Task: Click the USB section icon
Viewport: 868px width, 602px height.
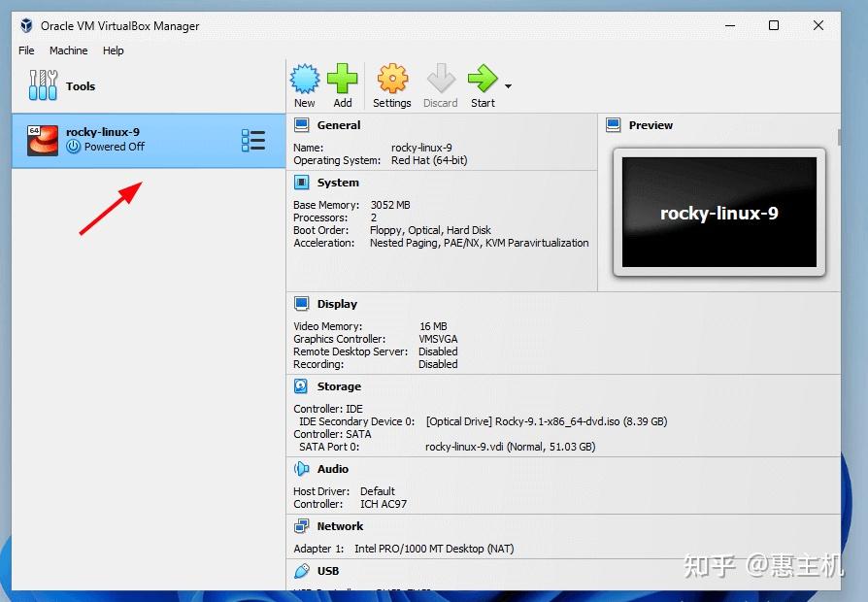Action: pyautogui.click(x=301, y=570)
